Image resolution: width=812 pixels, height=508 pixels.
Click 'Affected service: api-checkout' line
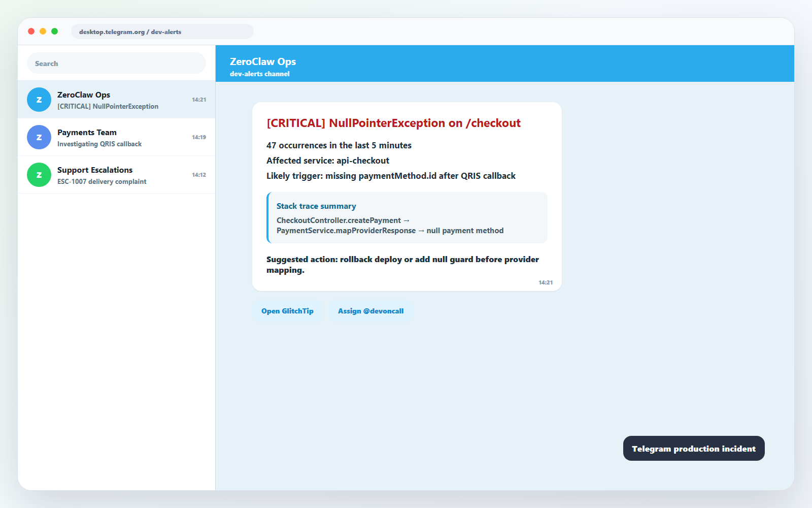[x=328, y=161]
